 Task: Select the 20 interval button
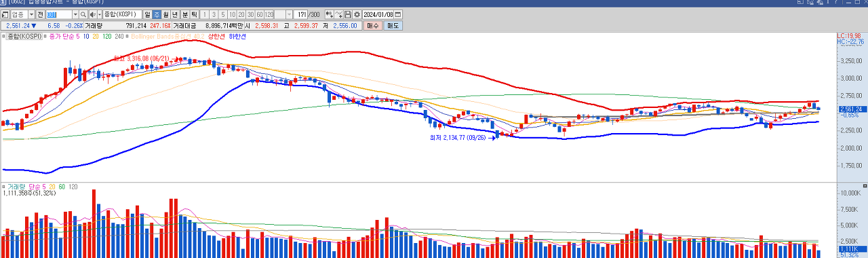[x=241, y=14]
